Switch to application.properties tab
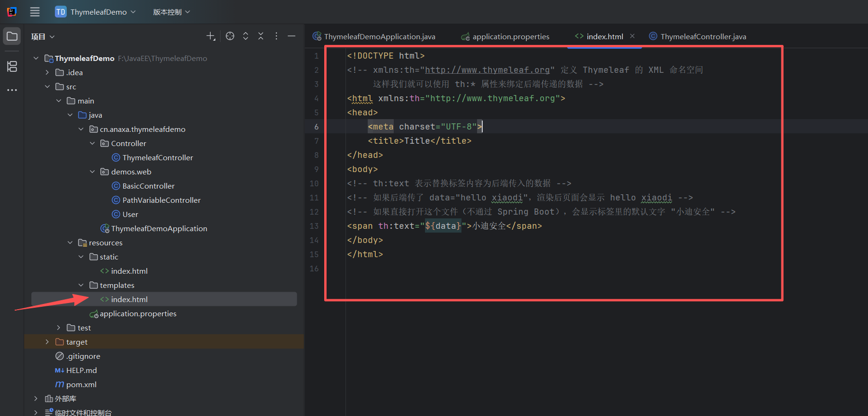The width and height of the screenshot is (868, 416). pyautogui.click(x=505, y=36)
